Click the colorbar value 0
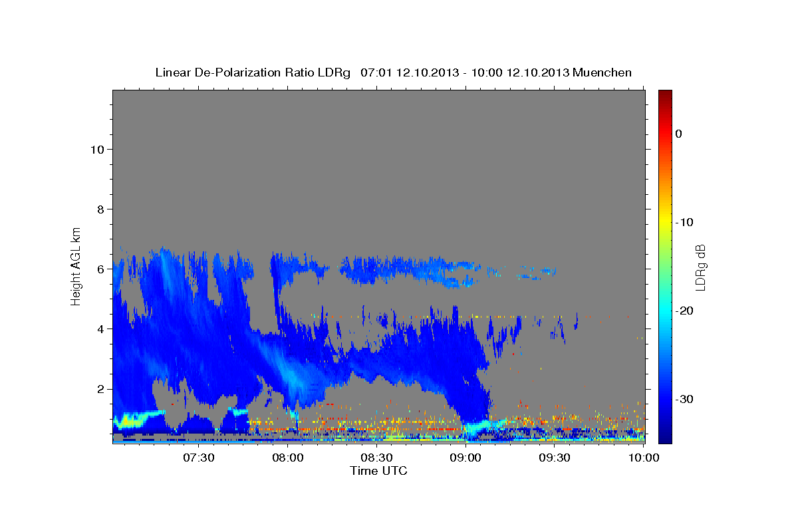The height and width of the screenshot is (532, 798). (679, 134)
